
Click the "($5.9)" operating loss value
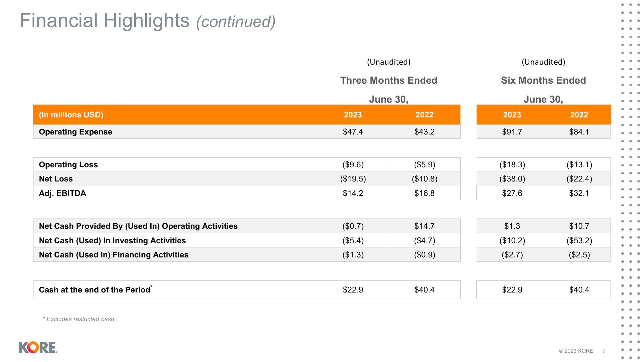coord(424,165)
